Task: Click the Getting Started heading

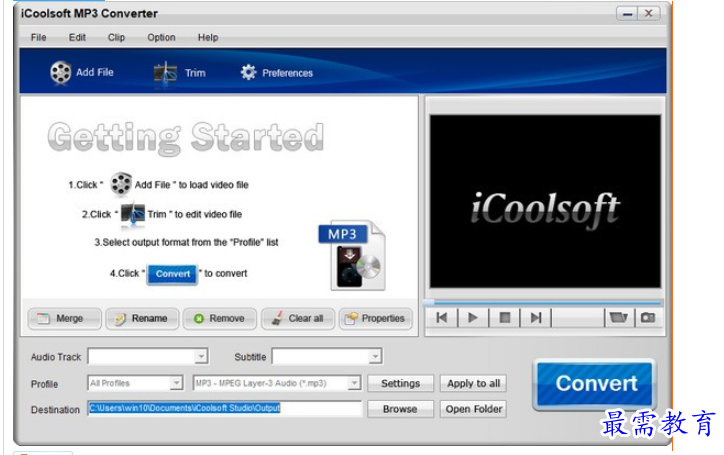Action: coord(186,137)
